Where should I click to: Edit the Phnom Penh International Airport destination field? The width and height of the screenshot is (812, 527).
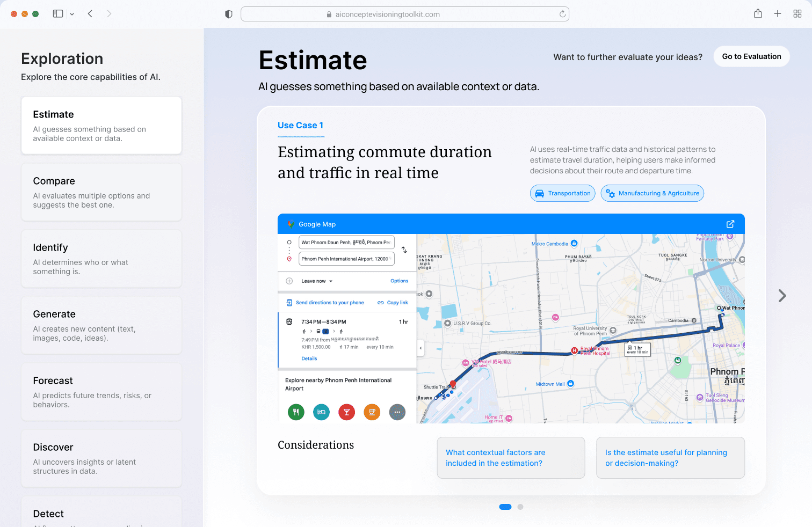(x=346, y=259)
